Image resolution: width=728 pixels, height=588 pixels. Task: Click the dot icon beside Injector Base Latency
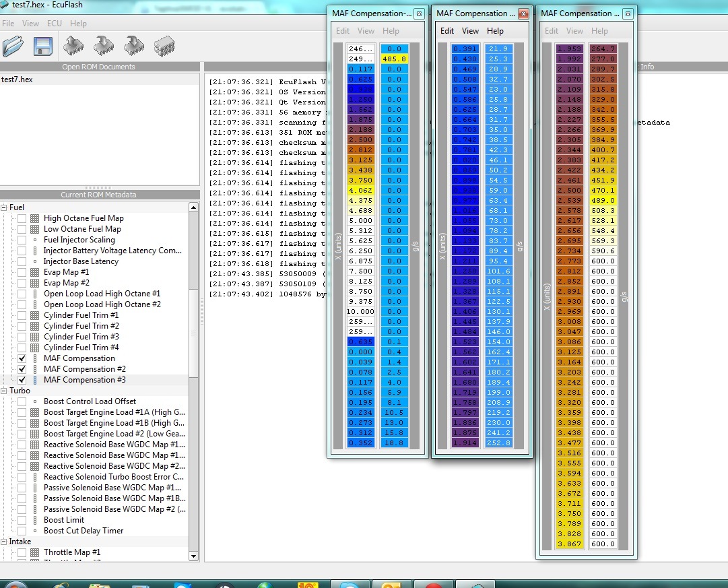(x=35, y=261)
